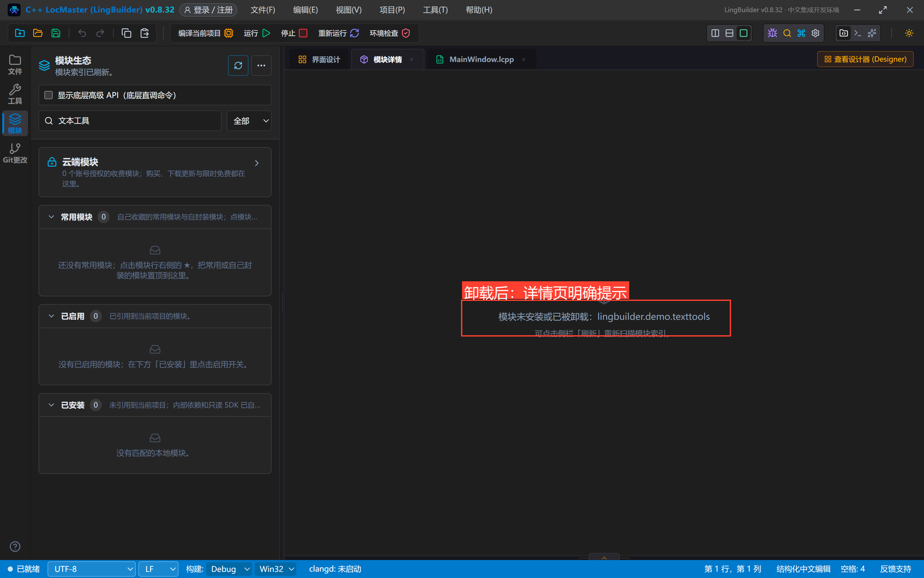Open the UTF-8 encoding dropdown

92,569
